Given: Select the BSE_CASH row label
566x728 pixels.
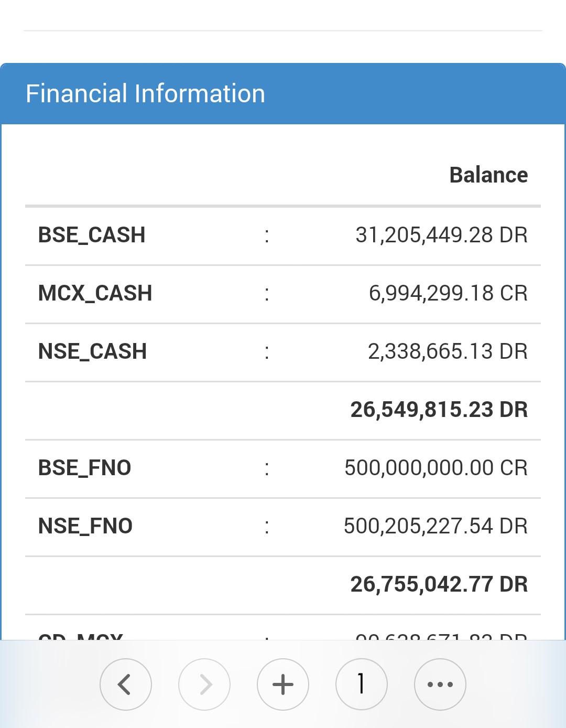Looking at the screenshot, I should pos(92,235).
